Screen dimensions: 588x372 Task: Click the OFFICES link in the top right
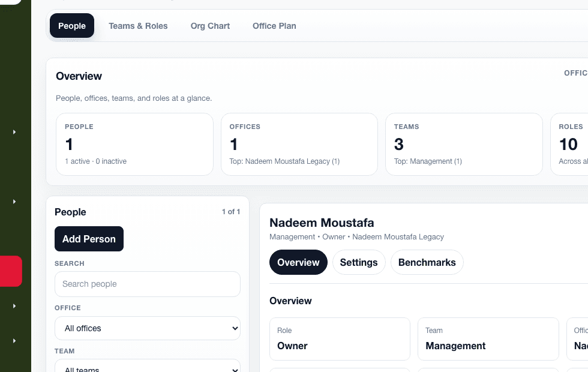coord(576,73)
